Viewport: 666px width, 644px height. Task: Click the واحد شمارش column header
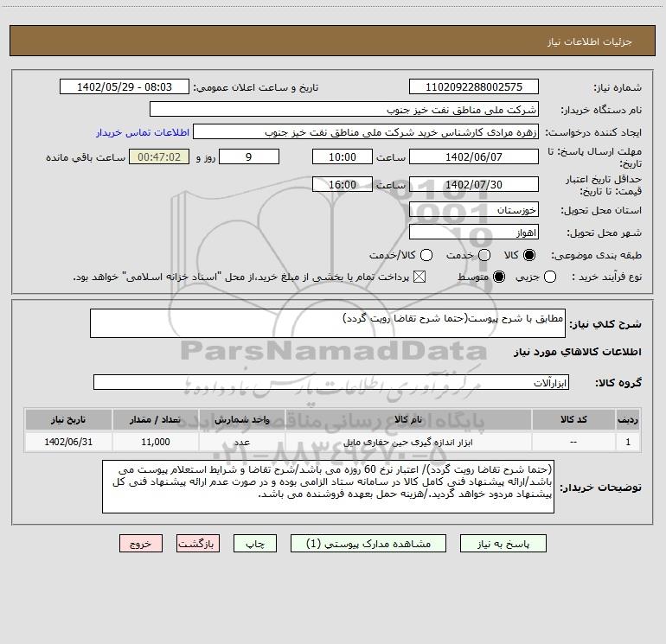coord(241,419)
